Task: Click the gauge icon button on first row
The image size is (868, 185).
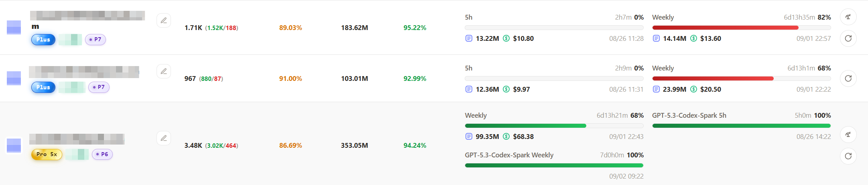Action: coord(848,17)
